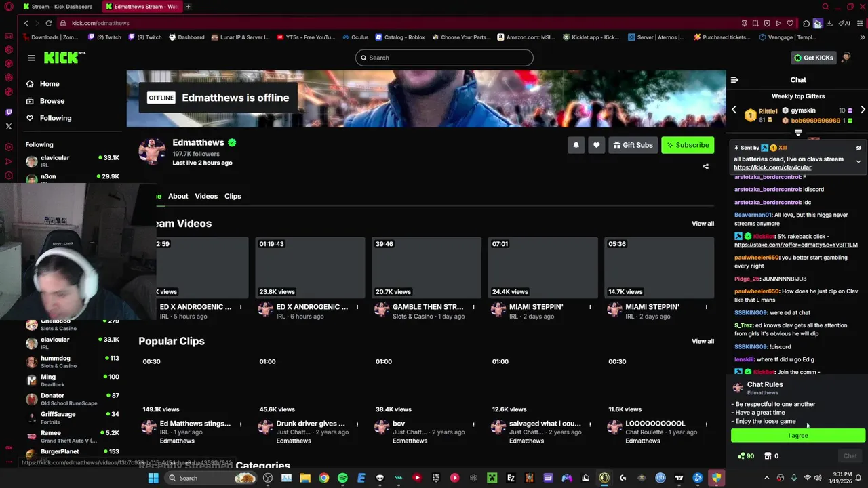Collapse the chat panel with the arrow icon
Screen dimensions: 868x488
pos(734,80)
